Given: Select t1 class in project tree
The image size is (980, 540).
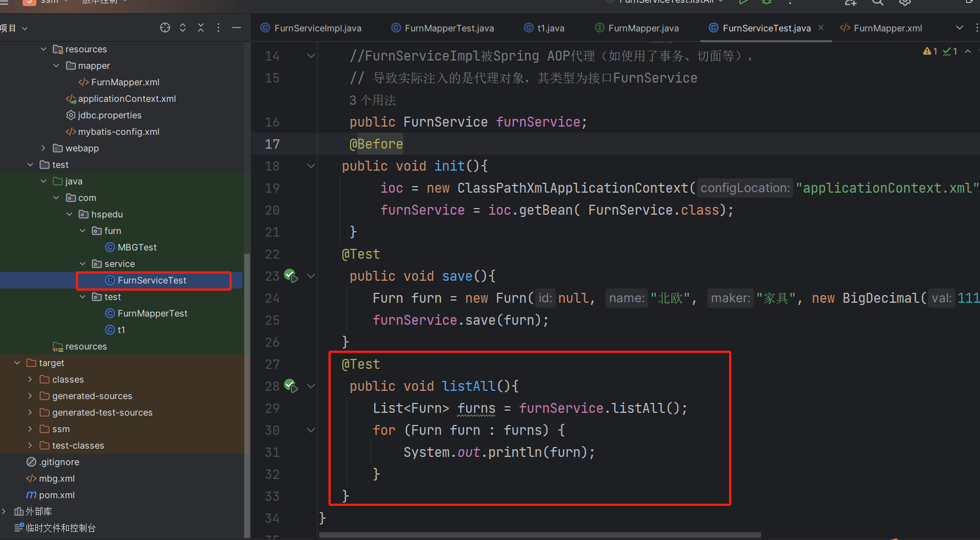Looking at the screenshot, I should click(x=116, y=330).
